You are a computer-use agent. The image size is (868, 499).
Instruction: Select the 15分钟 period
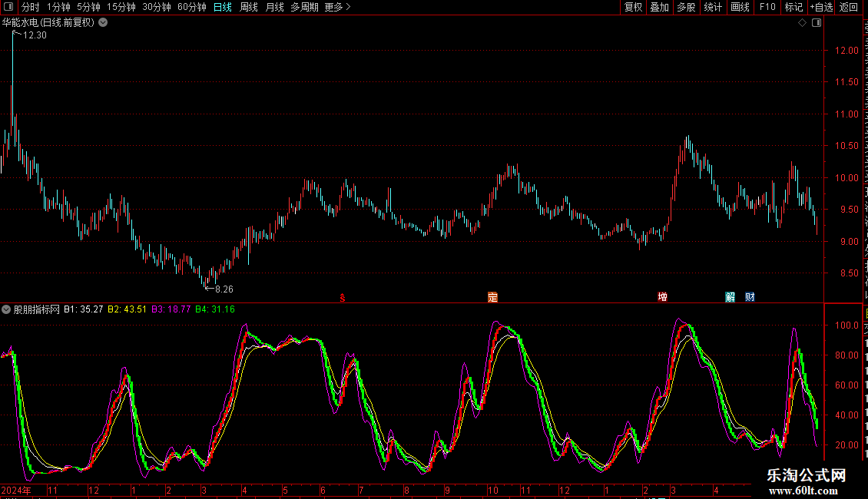tap(121, 7)
